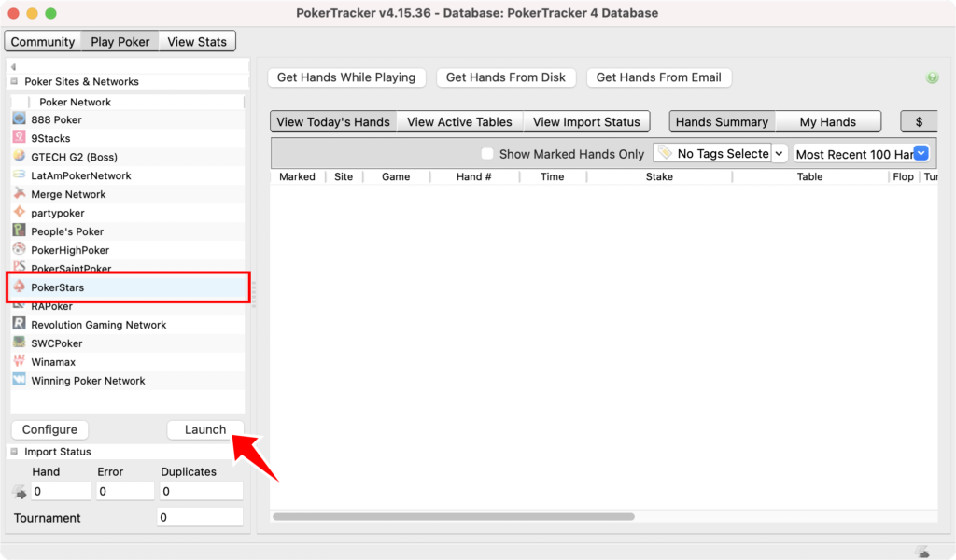Click the status bar import icon
Viewport: 956px width, 560px height.
[923, 553]
